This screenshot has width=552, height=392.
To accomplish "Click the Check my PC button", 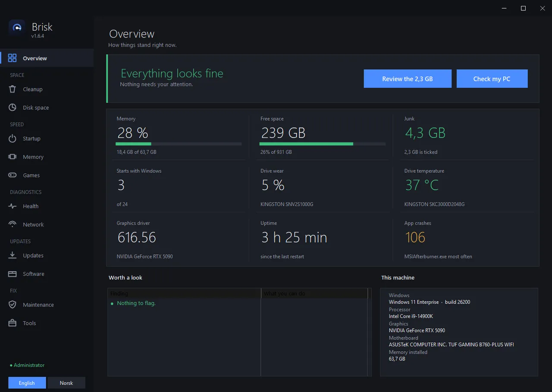I will tap(492, 79).
